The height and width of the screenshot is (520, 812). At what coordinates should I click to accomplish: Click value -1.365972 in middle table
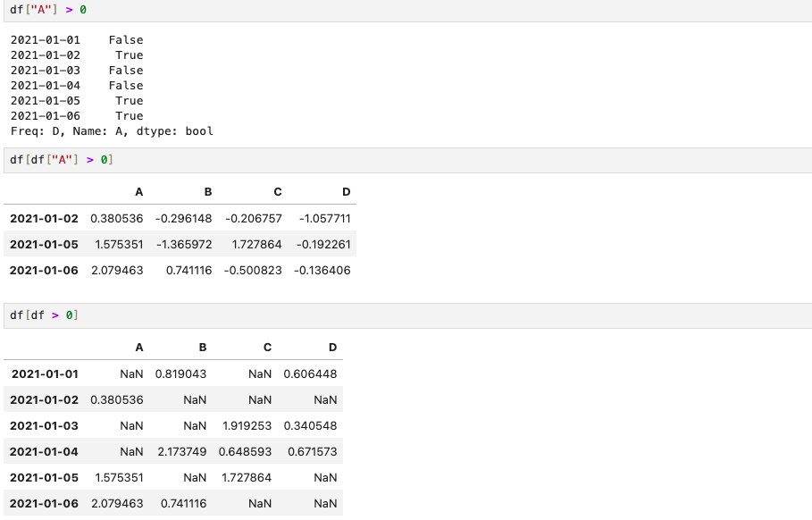coord(184,245)
